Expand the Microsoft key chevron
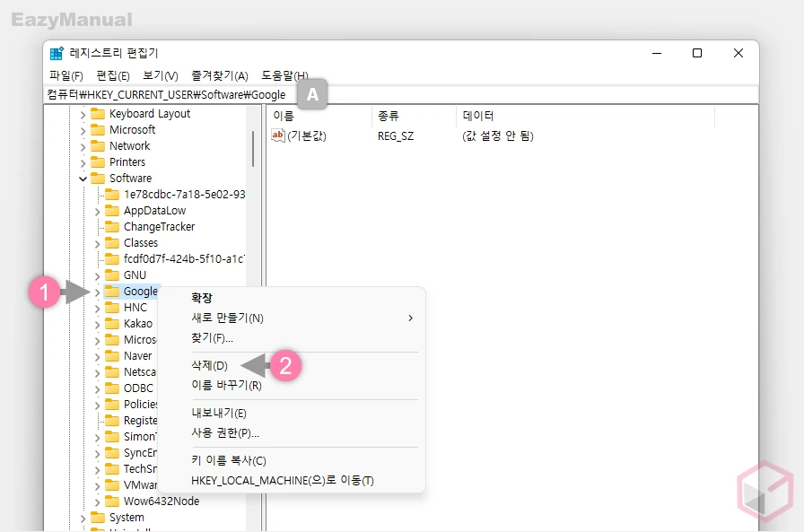Viewport: 804px width, 532px height. [x=83, y=130]
